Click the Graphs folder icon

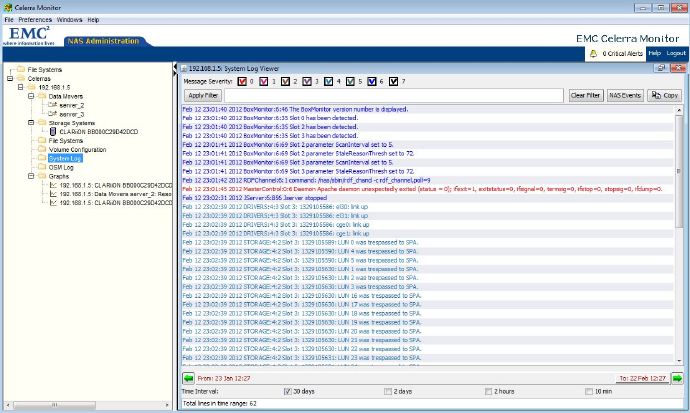point(42,176)
